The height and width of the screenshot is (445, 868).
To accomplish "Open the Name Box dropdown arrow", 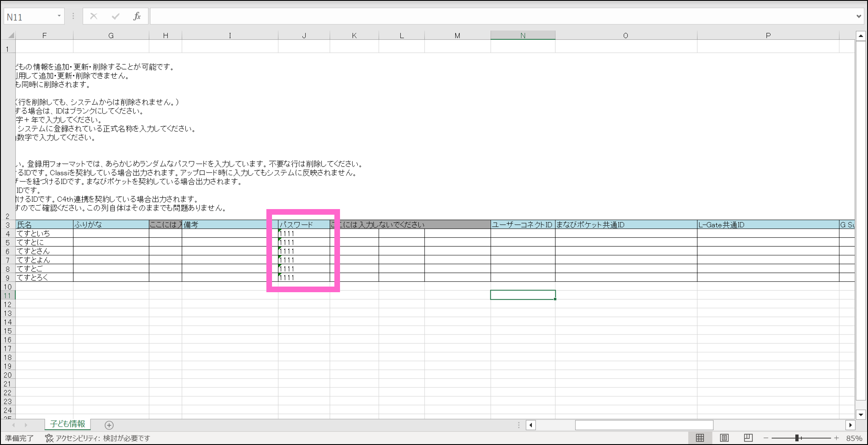I will 59,16.
